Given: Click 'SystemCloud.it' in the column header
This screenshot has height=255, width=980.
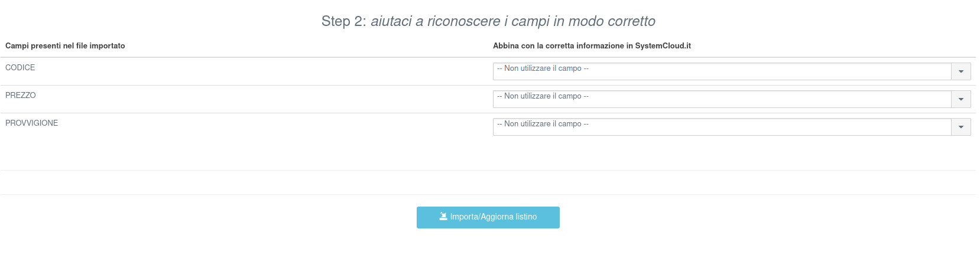Looking at the screenshot, I should point(663,45).
